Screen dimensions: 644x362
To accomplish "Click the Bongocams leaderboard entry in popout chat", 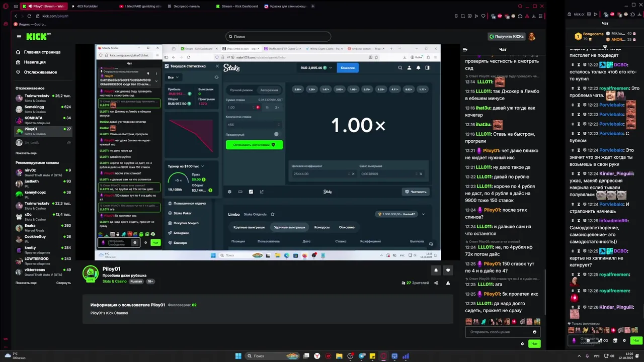I will point(590,36).
